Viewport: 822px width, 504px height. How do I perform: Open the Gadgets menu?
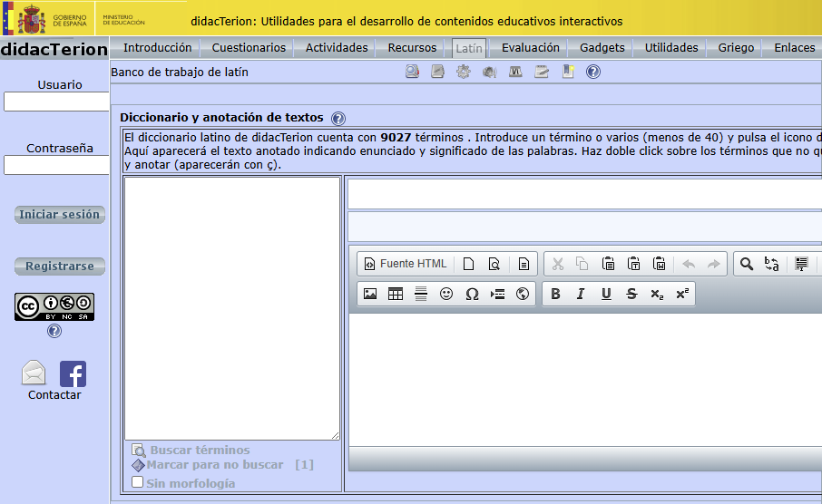602,48
